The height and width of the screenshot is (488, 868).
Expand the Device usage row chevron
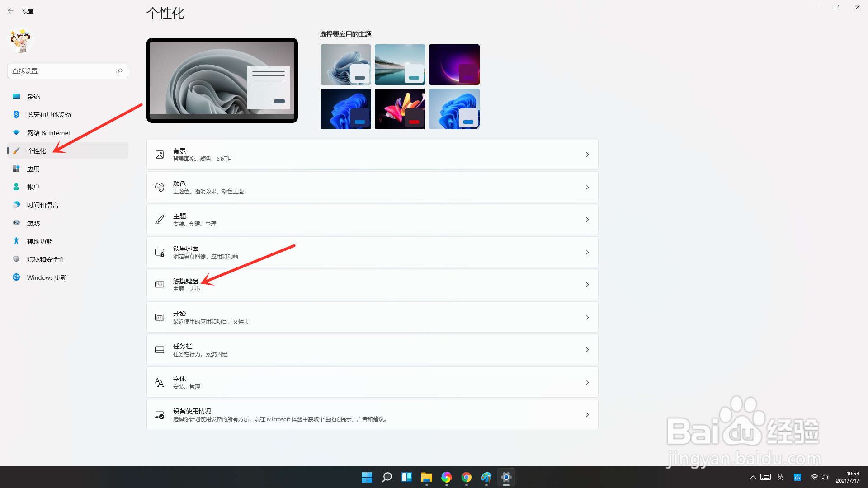(587, 415)
